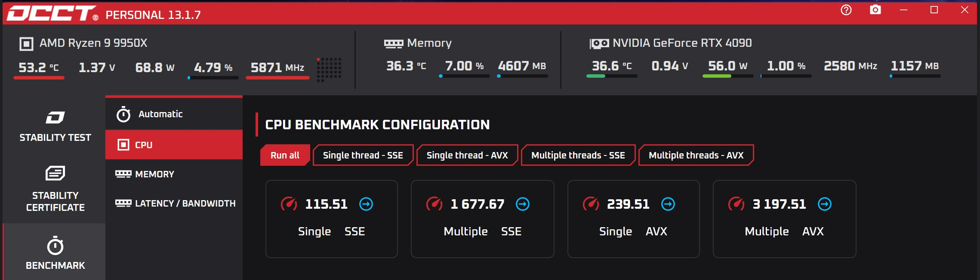Run the Single thread - AVX benchmark
The image size is (980, 280).
pos(467,155)
